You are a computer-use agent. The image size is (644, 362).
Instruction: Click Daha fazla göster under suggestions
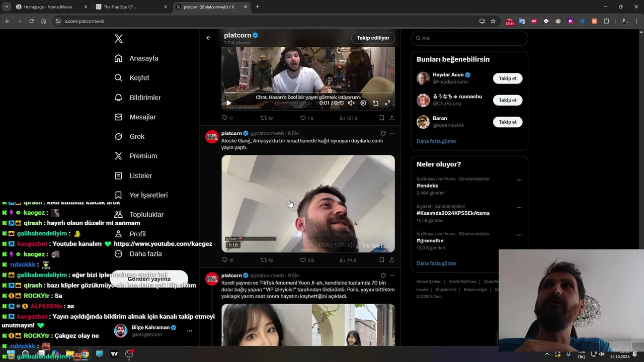(x=436, y=141)
